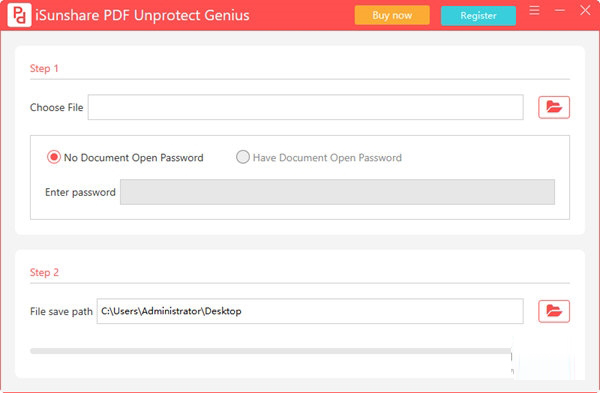The height and width of the screenshot is (393, 600).
Task: Click the iSunshare PDF app logo icon
Action: [19, 15]
